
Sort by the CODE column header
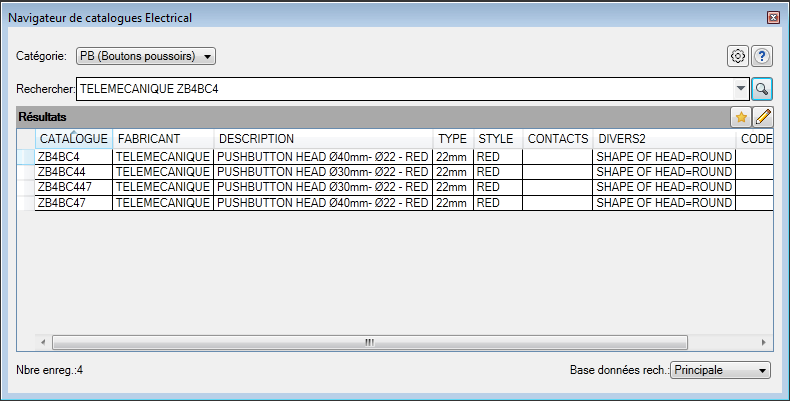pos(755,139)
